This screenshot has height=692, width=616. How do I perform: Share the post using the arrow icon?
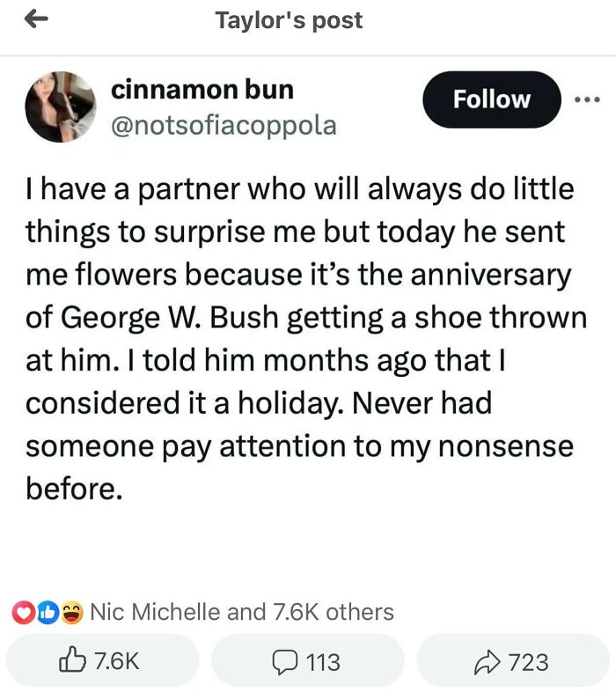(x=488, y=660)
